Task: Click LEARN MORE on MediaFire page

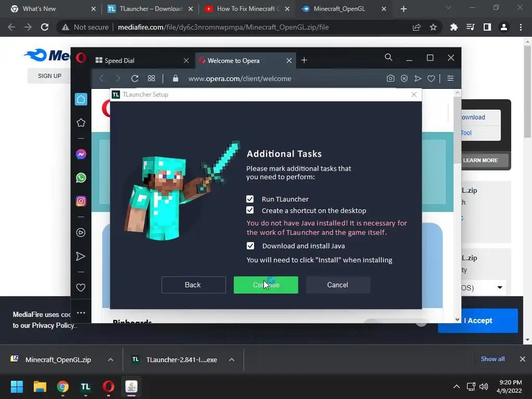Action: pyautogui.click(x=481, y=160)
